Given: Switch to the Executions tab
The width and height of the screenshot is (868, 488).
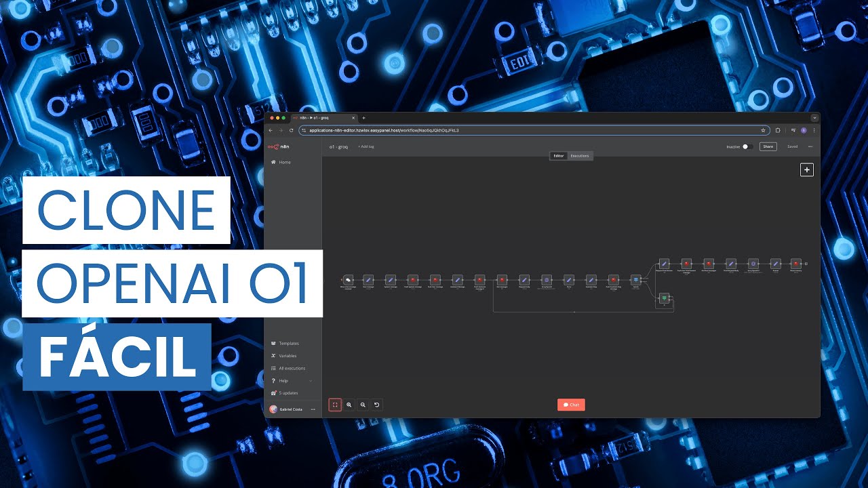Looking at the screenshot, I should [580, 156].
